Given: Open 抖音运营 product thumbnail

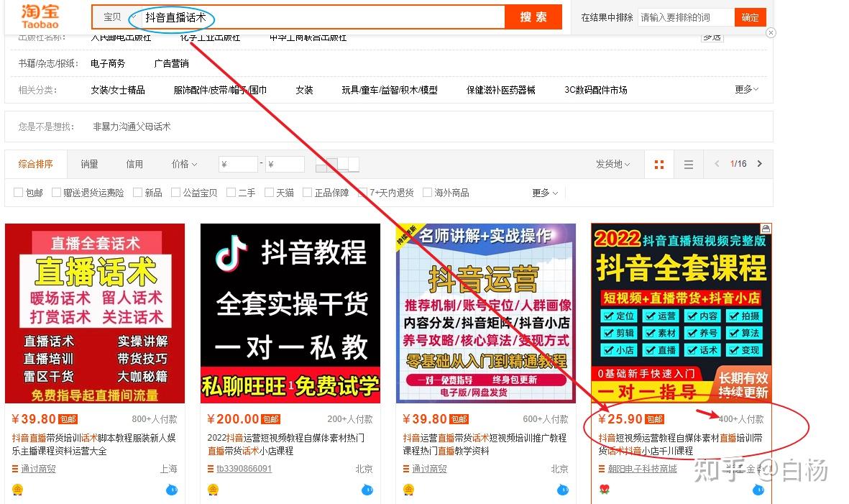Looking at the screenshot, I should click(486, 313).
